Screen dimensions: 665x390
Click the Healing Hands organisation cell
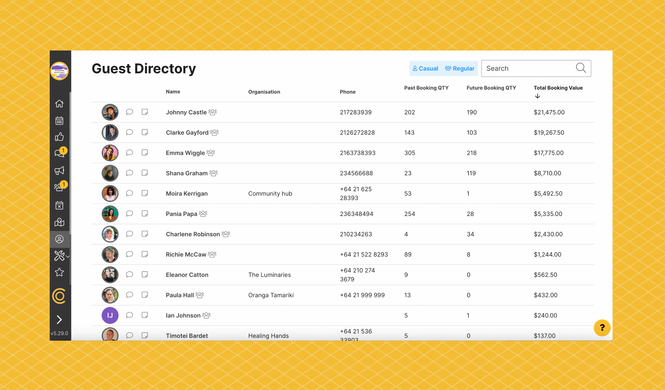pos(268,336)
